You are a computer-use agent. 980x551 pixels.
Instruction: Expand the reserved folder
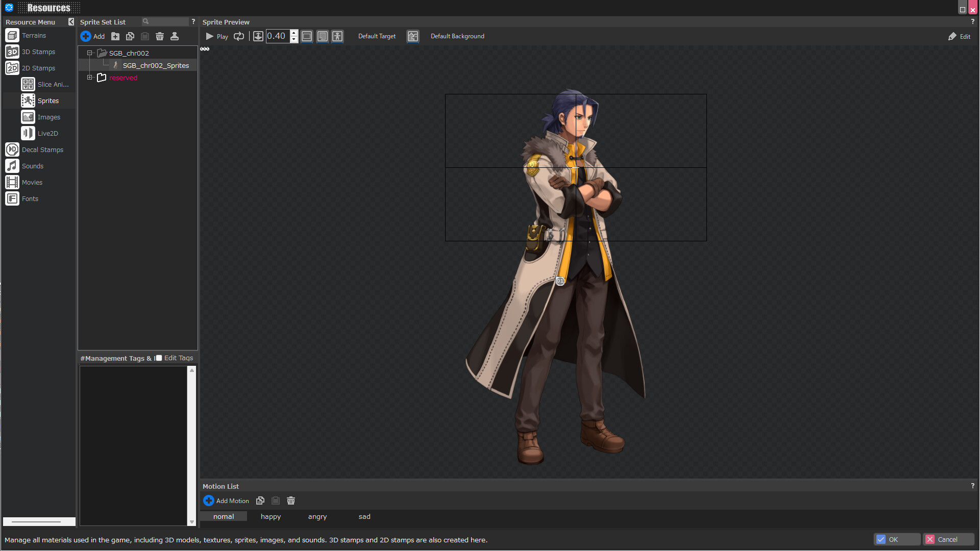(x=89, y=78)
